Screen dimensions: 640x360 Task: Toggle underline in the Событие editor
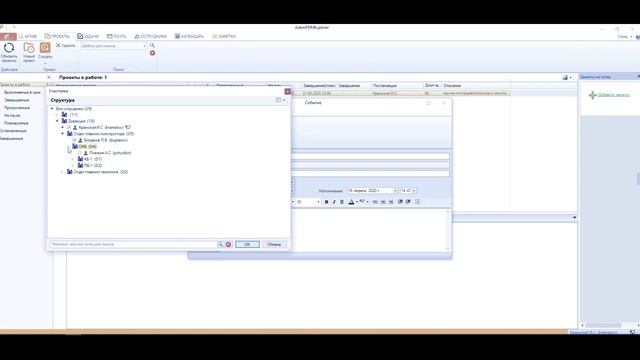[342, 202]
